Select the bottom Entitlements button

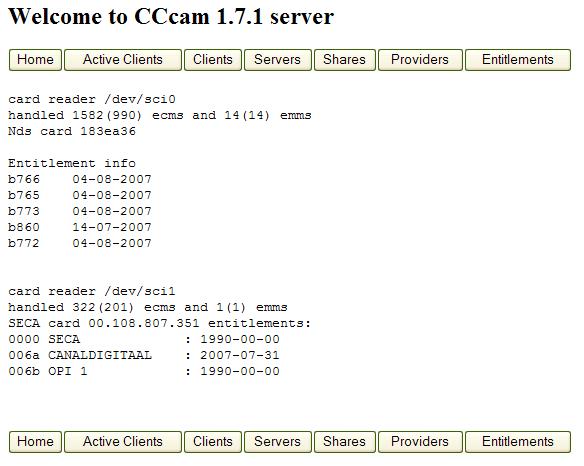tap(518, 442)
